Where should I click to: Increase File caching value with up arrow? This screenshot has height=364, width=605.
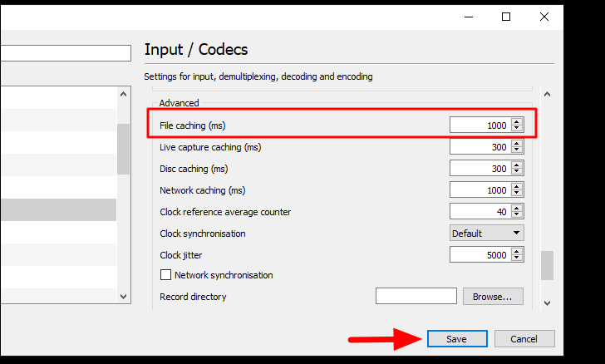(517, 121)
